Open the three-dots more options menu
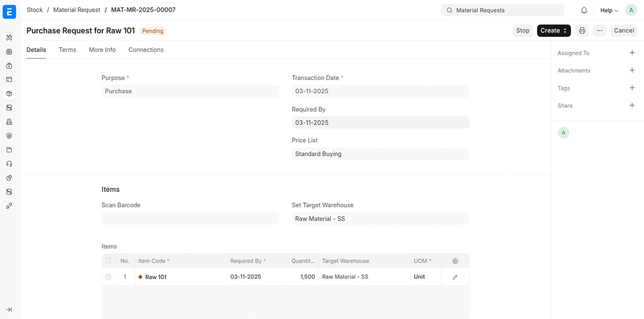The height and width of the screenshot is (319, 644). pyautogui.click(x=600, y=31)
